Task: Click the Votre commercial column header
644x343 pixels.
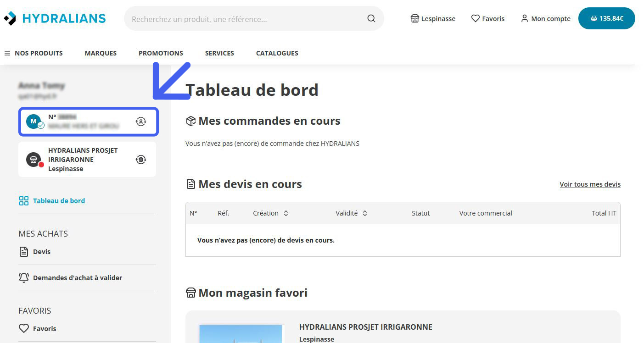Action: (486, 213)
